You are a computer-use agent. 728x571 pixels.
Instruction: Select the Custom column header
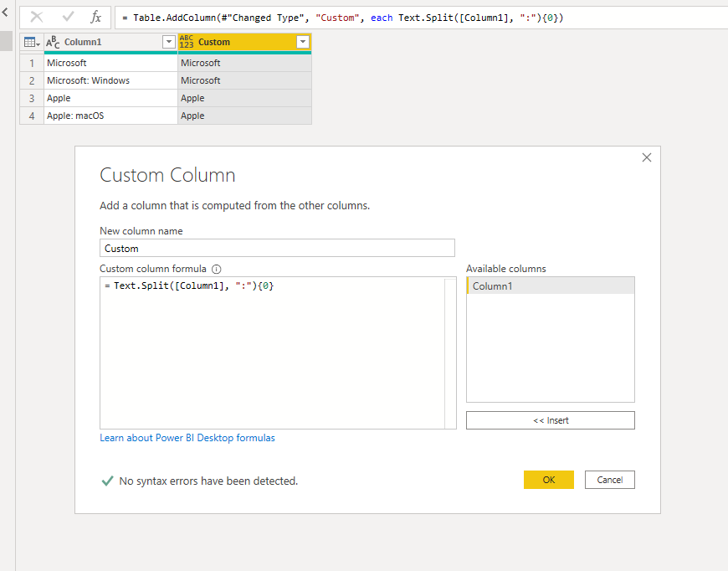click(x=244, y=42)
